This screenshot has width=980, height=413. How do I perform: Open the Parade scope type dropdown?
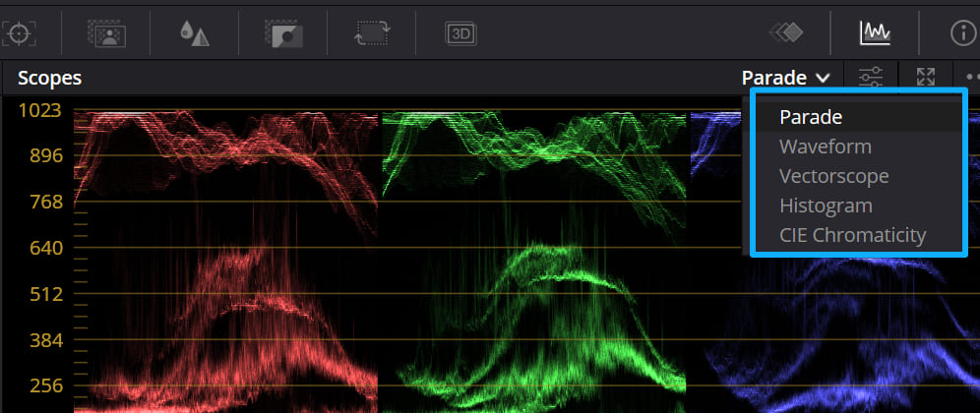tap(785, 78)
